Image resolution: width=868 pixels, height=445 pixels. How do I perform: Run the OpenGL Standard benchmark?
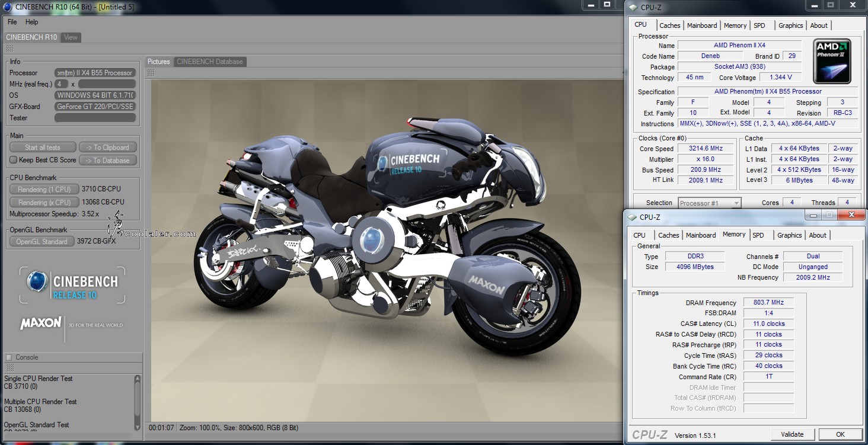[42, 241]
